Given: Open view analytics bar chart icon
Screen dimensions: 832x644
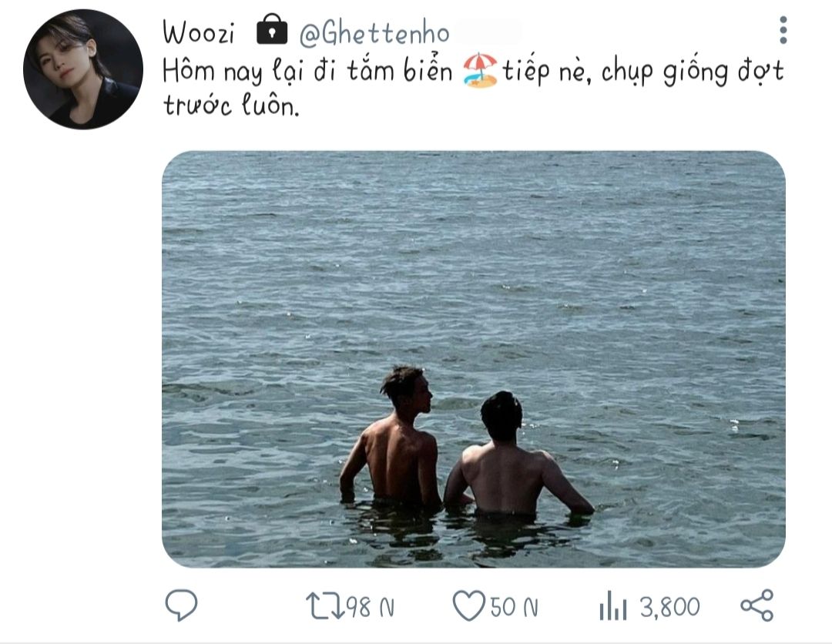Looking at the screenshot, I should (614, 607).
